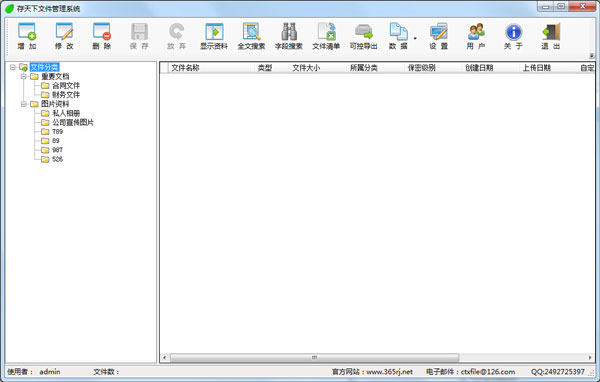Select the 私人相册 folder

(66, 113)
